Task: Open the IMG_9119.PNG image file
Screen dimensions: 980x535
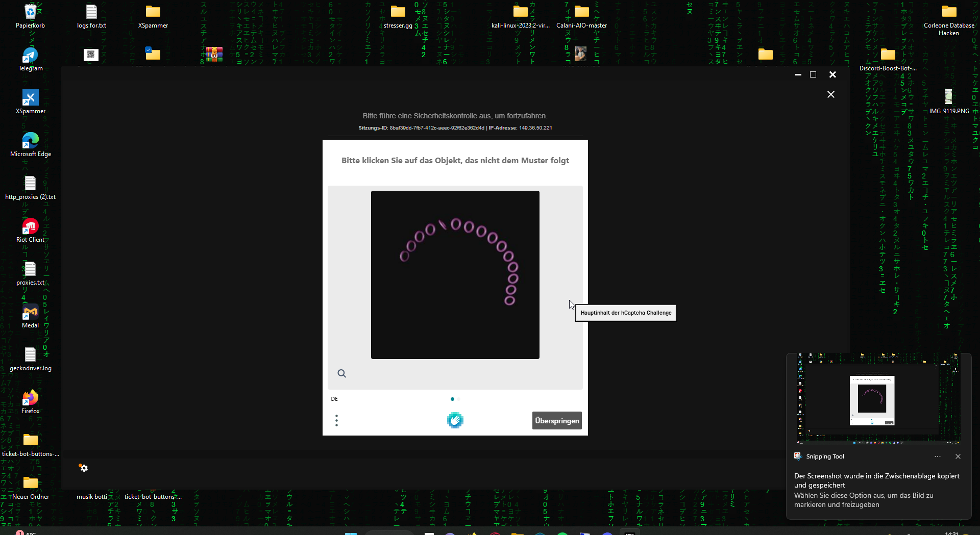Action: coord(948,98)
